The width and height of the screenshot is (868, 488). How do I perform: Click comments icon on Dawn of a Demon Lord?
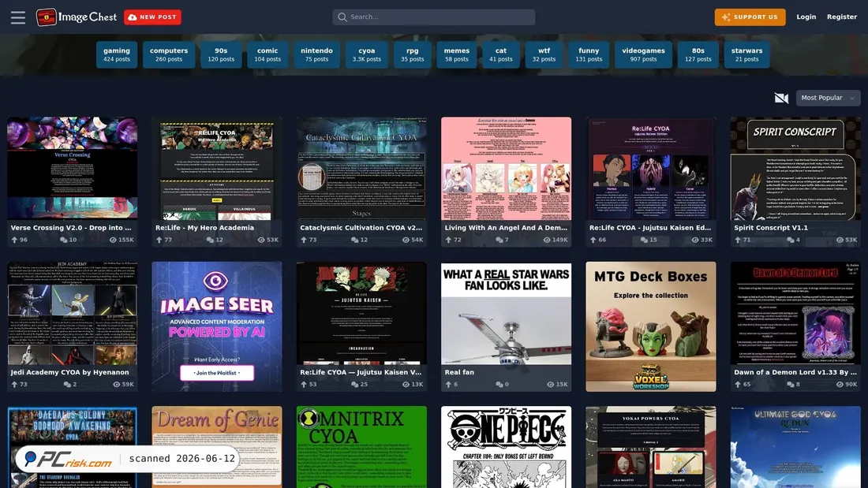point(790,384)
